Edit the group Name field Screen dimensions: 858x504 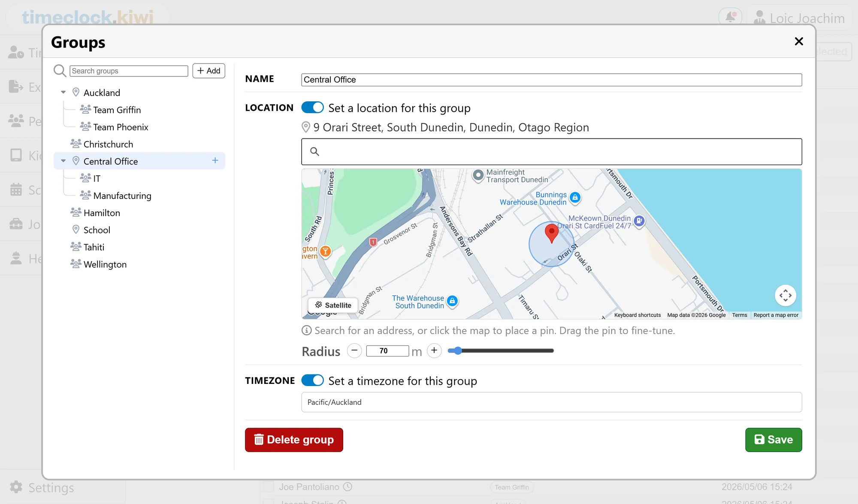[551, 80]
